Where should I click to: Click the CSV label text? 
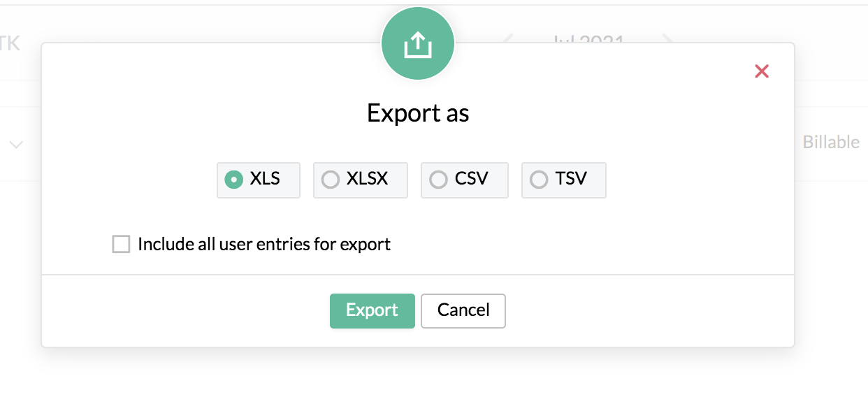click(x=471, y=178)
